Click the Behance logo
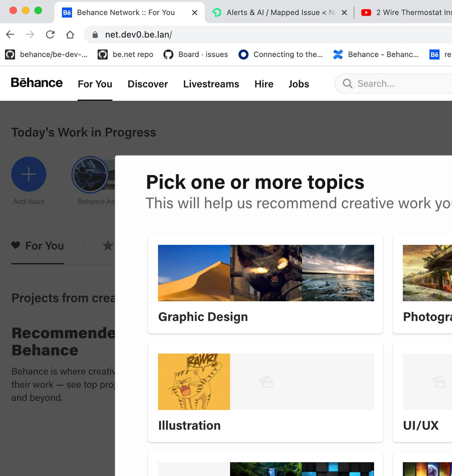The image size is (452, 476). (x=37, y=83)
